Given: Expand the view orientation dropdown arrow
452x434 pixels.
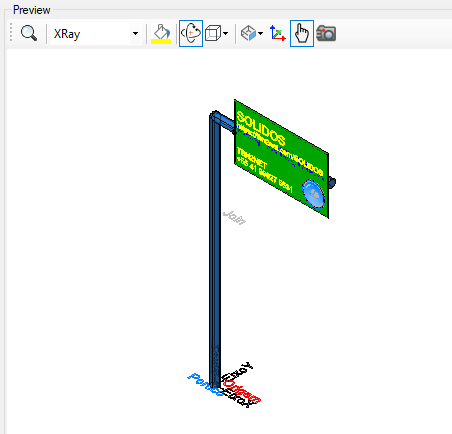Looking at the screenshot, I should (260, 33).
